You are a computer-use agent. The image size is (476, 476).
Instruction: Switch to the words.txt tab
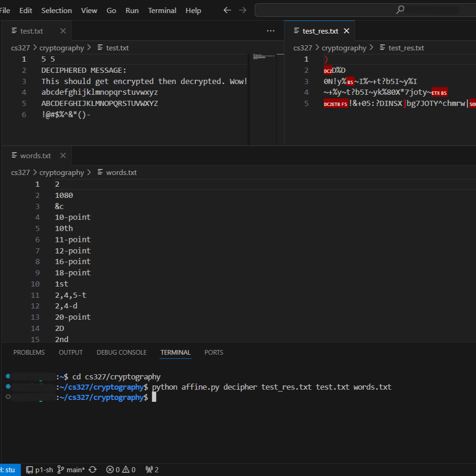click(x=35, y=156)
